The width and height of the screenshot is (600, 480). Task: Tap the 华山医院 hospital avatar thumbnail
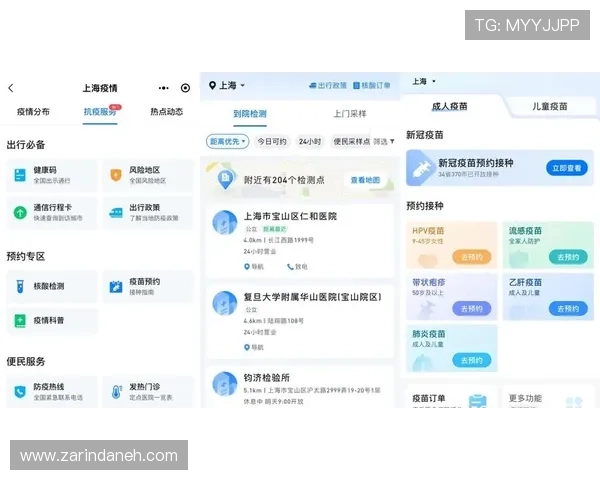click(225, 303)
